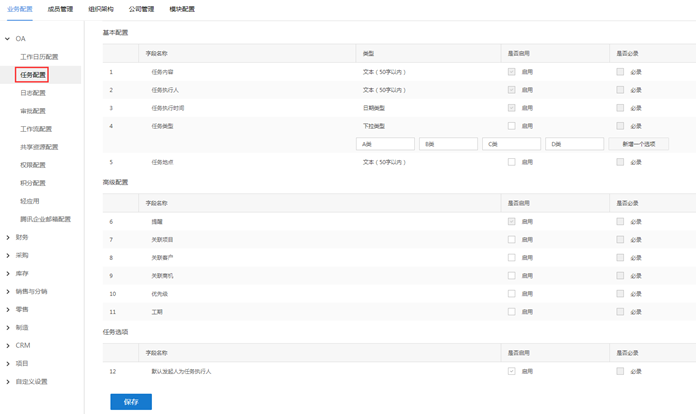This screenshot has width=696, height=414.
Task: Tick 必录 checkbox for 优先级
Action: [620, 294]
